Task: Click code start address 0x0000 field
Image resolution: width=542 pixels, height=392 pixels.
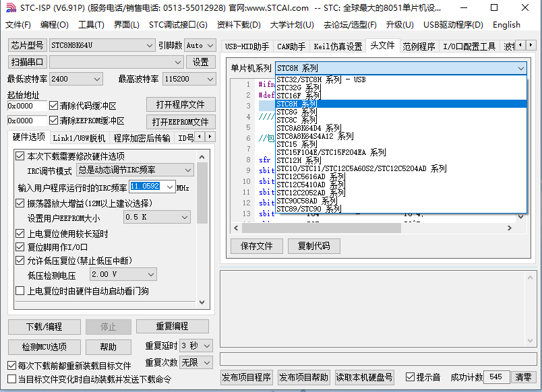Action: [x=26, y=106]
